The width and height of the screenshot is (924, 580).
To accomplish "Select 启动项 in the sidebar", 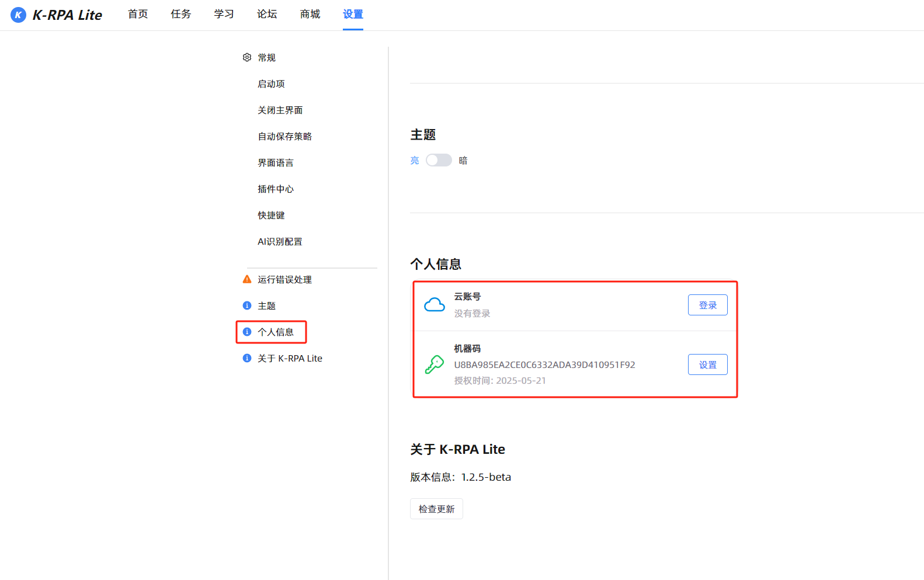I will [x=271, y=84].
